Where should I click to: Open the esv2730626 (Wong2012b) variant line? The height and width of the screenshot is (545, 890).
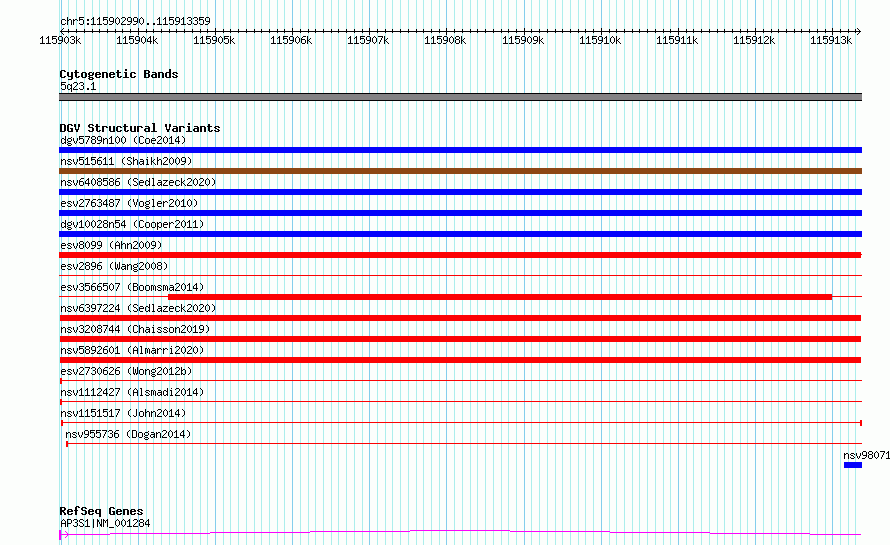click(460, 381)
